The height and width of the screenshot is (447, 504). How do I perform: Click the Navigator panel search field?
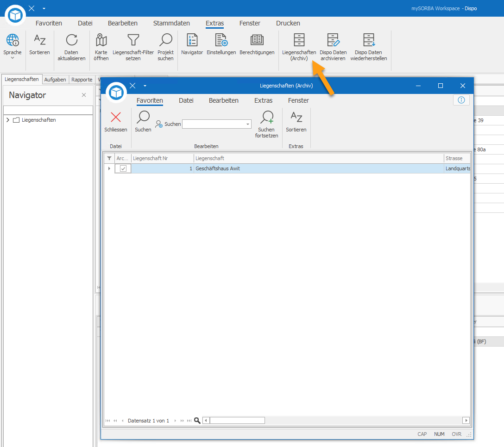tap(48, 110)
